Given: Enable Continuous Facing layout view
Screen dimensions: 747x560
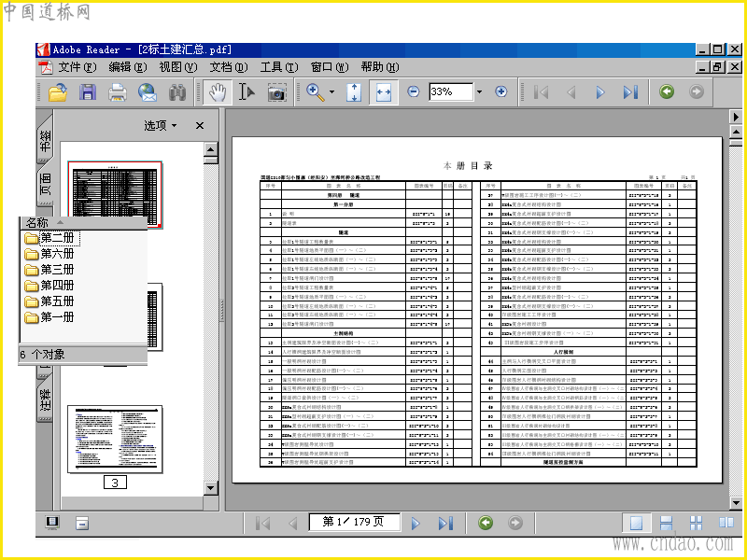Looking at the screenshot, I should point(696,524).
